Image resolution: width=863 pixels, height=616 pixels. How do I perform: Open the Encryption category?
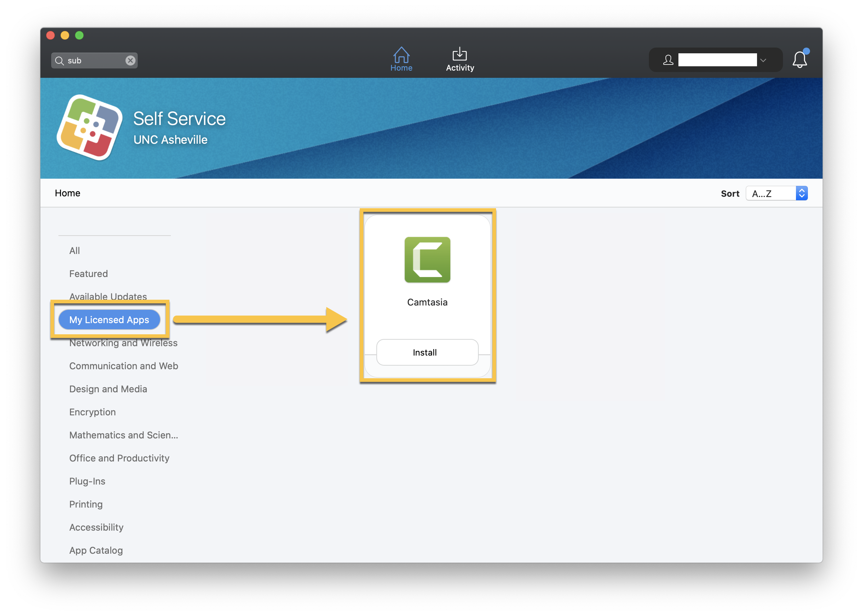pyautogui.click(x=92, y=412)
